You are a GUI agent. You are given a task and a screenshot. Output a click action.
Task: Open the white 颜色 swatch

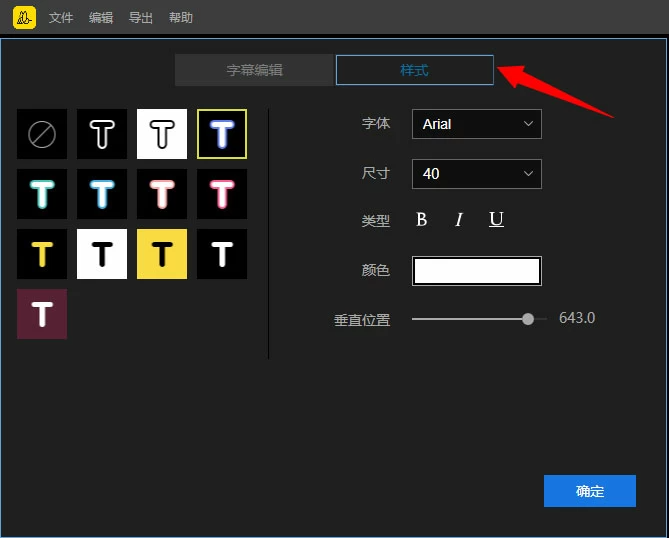[477, 271]
